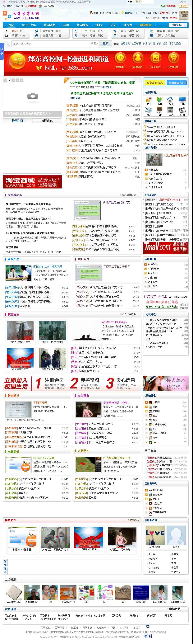Open the 搜索 type dropdown in search bar
193x644 pixels.
[95, 44]
